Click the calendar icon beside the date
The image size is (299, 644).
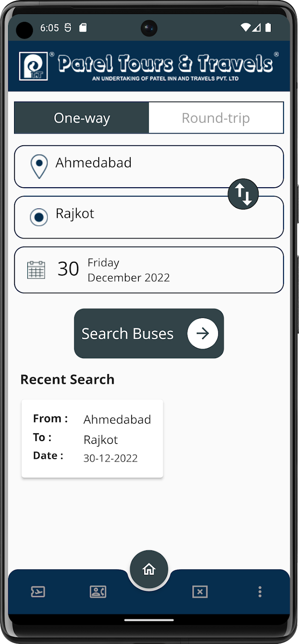(36, 270)
